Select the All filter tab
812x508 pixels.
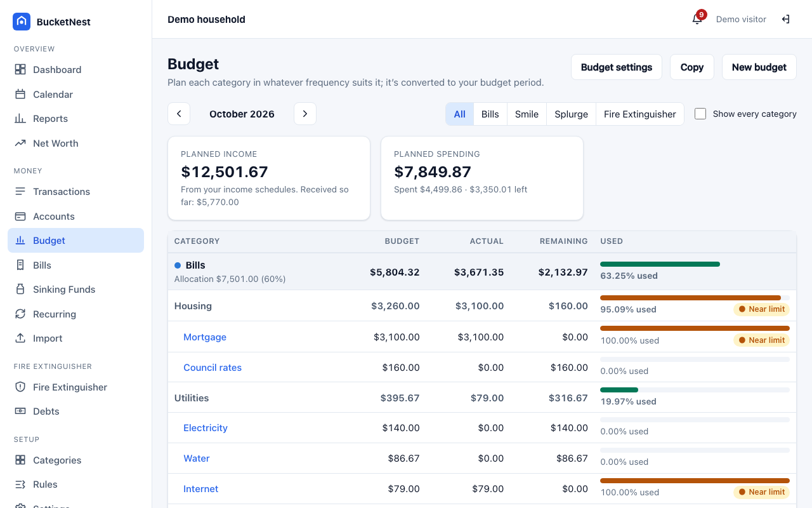point(459,114)
